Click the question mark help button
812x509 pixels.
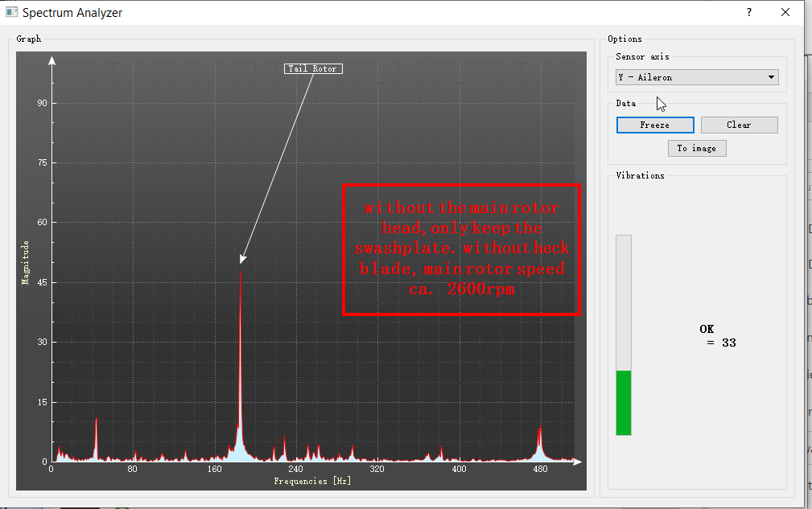pyautogui.click(x=749, y=13)
